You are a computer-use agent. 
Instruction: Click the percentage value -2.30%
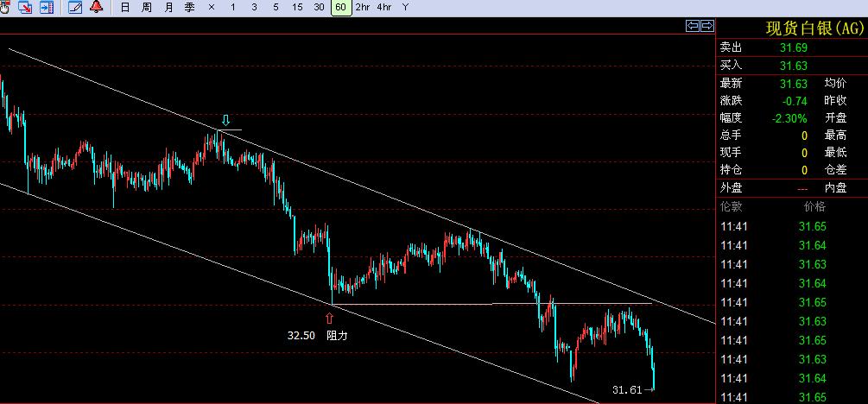[789, 118]
